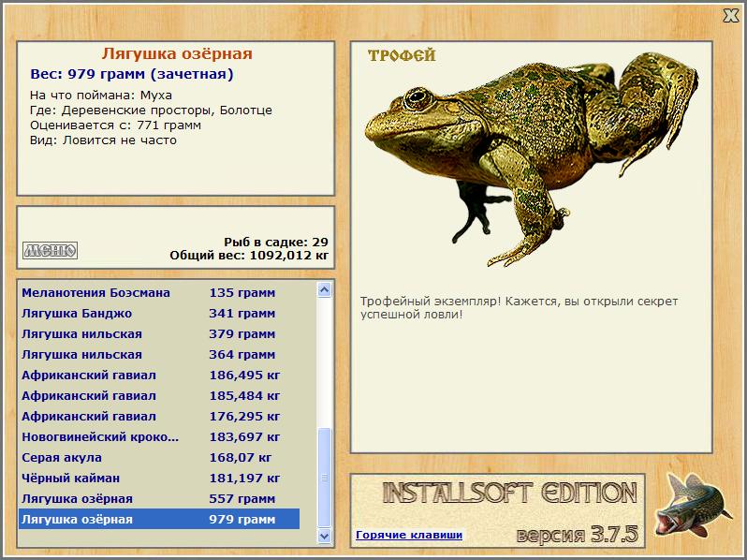The width and height of the screenshot is (747, 560).
Task: Click the scrollbar down arrow in catch list
Action: coord(324,536)
